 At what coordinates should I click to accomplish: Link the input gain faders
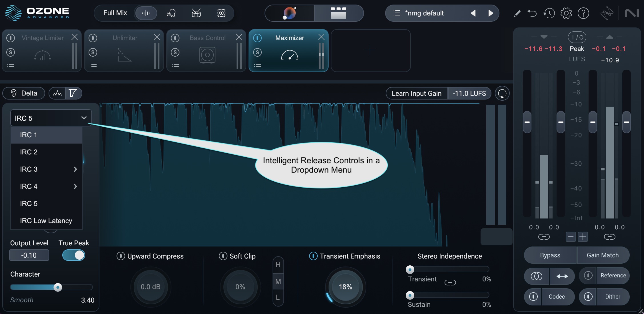(x=544, y=237)
